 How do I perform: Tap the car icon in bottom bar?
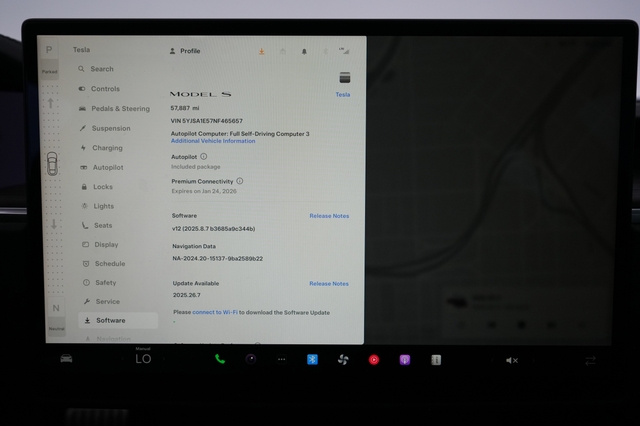click(66, 359)
